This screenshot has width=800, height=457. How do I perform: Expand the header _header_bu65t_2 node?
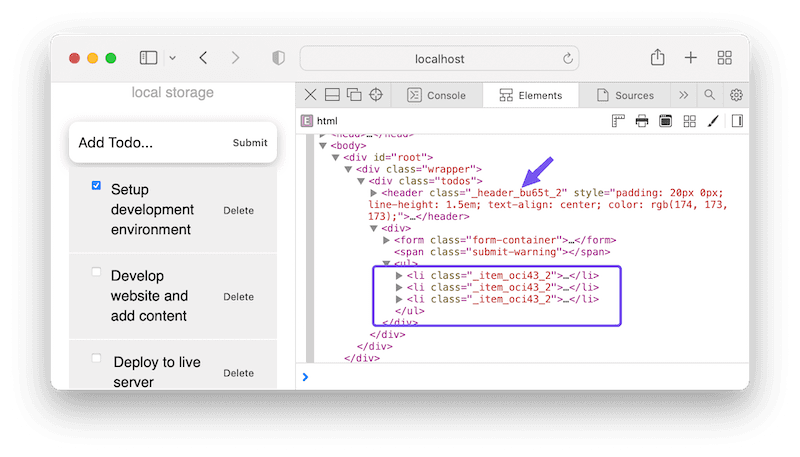pos(374,192)
